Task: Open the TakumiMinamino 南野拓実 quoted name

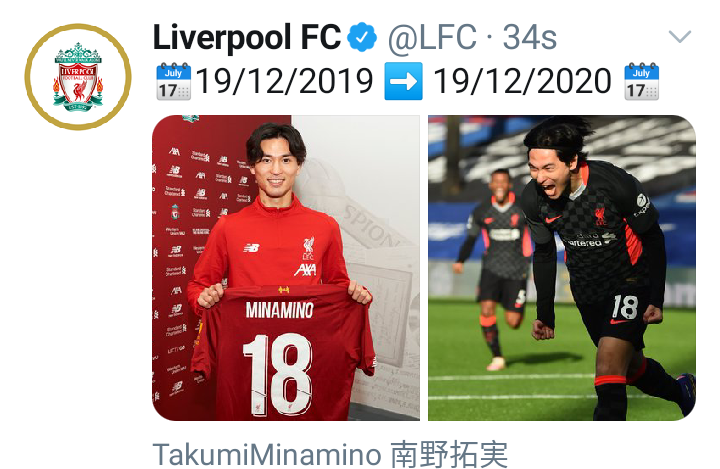Action: 330,454
